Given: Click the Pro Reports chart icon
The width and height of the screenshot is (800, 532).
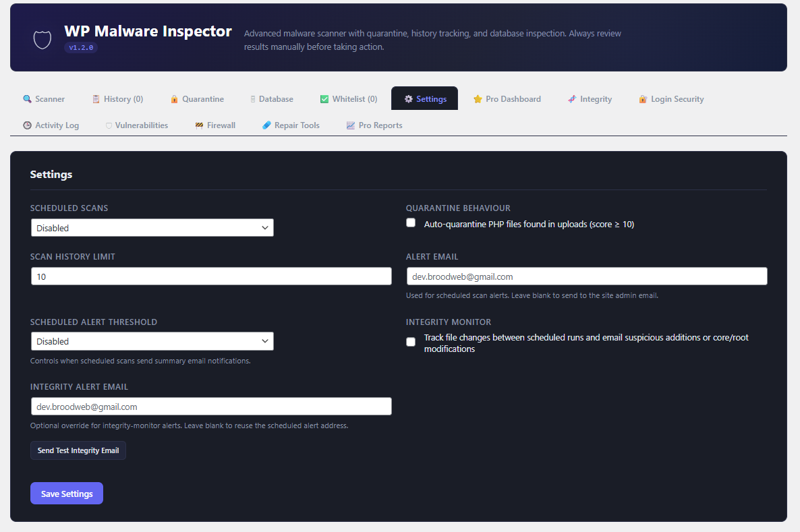Looking at the screenshot, I should [x=351, y=125].
